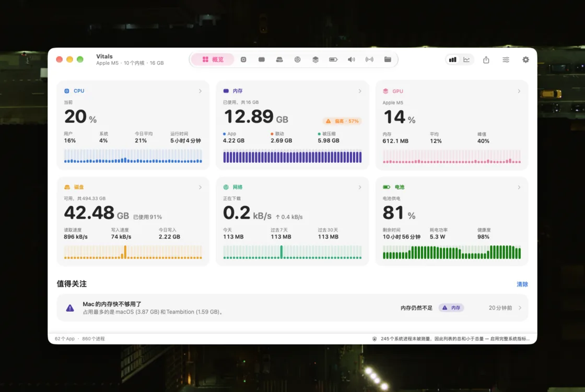Click the Vitals window title
The width and height of the screenshot is (585, 392).
click(x=104, y=56)
